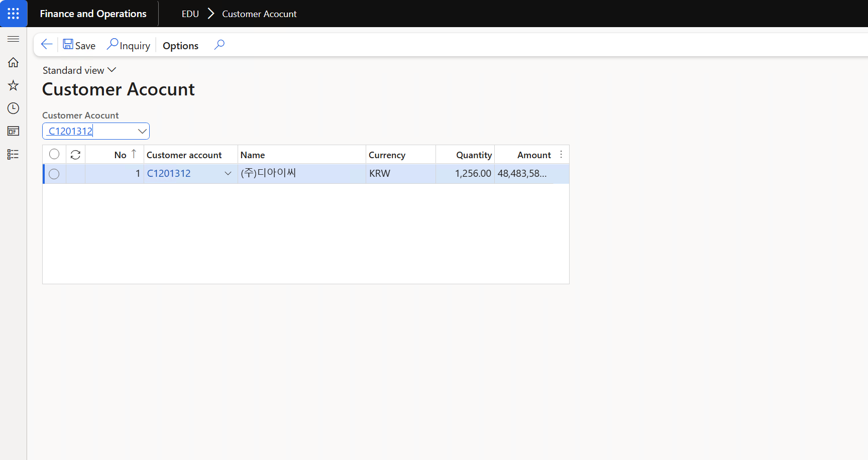
Task: Select the row 1 radio circle
Action: point(54,174)
